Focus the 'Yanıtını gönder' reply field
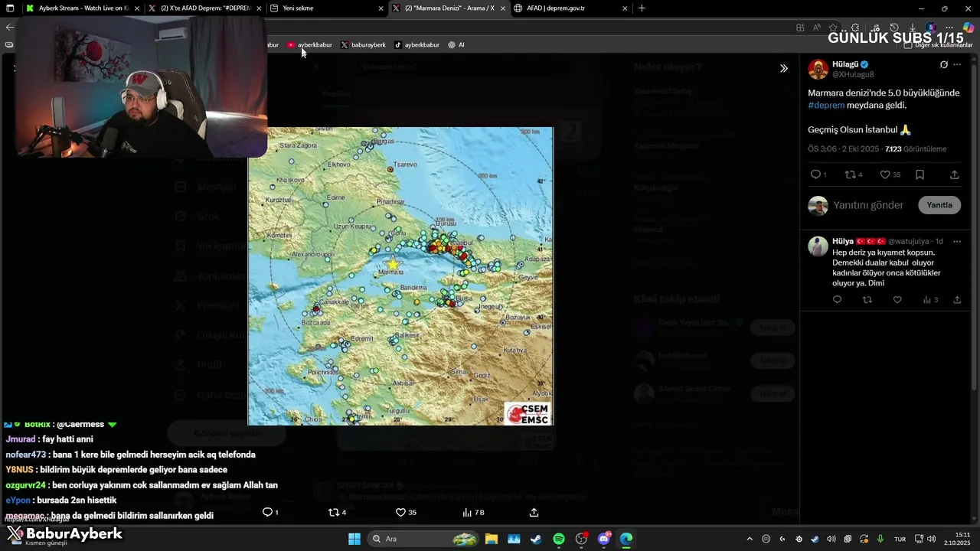 point(868,205)
